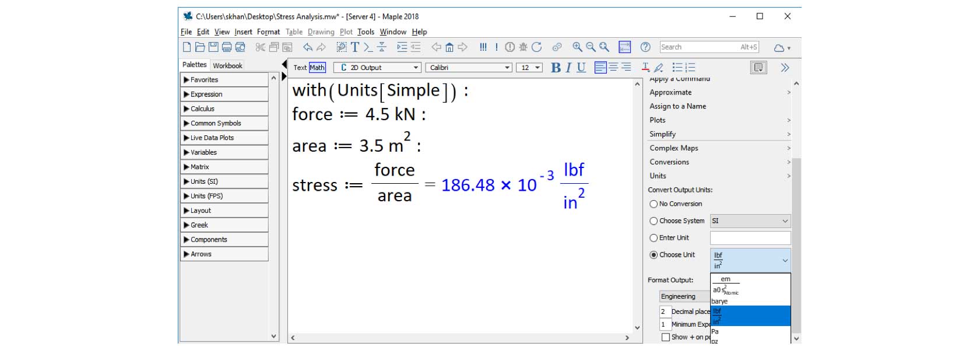Open the SI unit system dropdown

pyautogui.click(x=750, y=221)
